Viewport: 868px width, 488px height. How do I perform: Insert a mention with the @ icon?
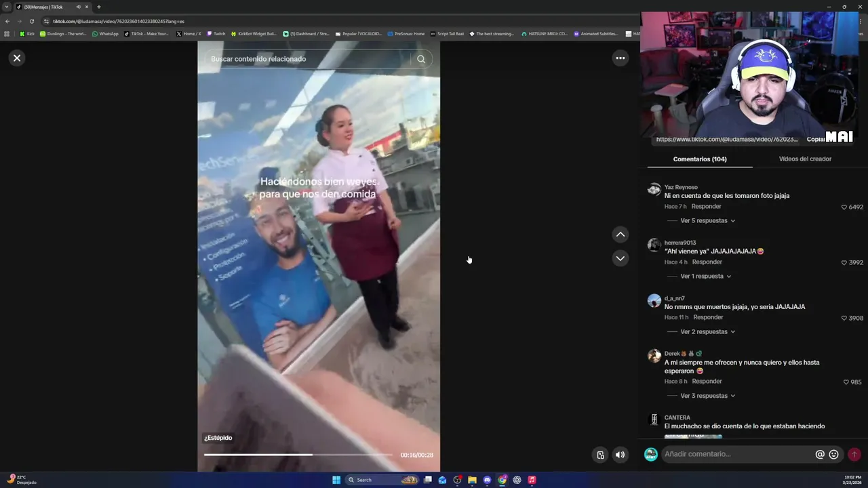click(820, 455)
